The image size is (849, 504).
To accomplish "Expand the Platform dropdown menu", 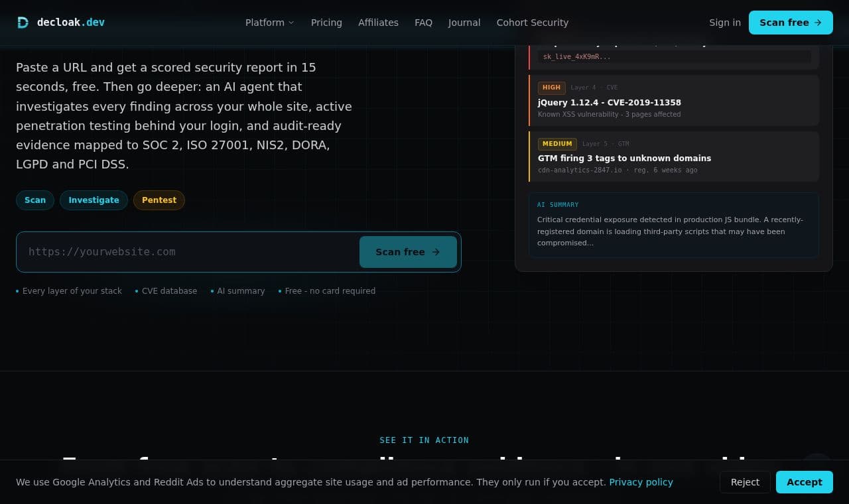I will [269, 23].
